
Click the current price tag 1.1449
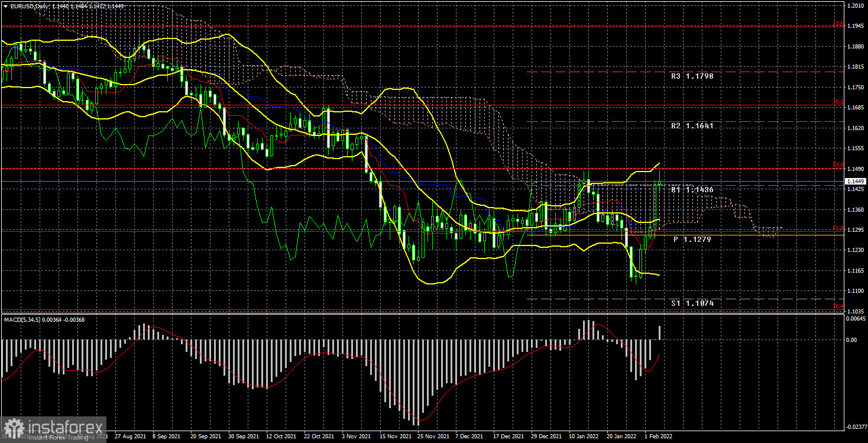(x=856, y=182)
